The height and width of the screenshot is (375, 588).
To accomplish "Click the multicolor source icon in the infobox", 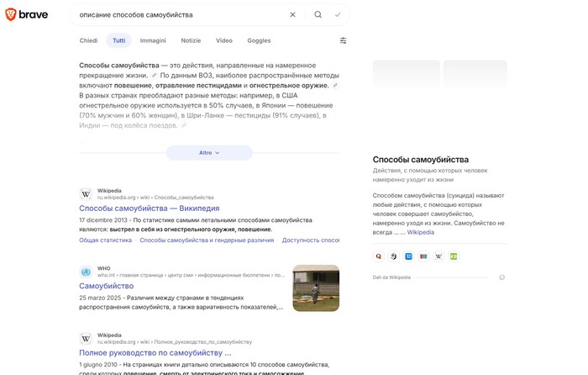I will point(423,256).
